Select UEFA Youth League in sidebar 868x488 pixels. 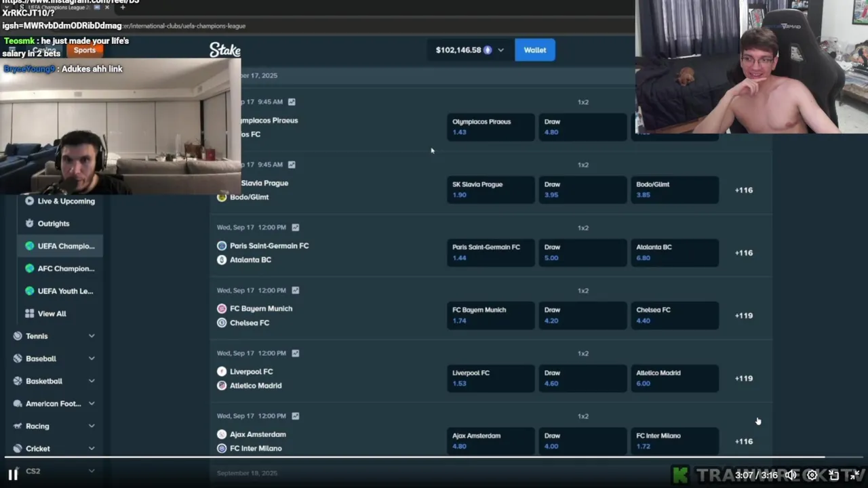(x=60, y=291)
